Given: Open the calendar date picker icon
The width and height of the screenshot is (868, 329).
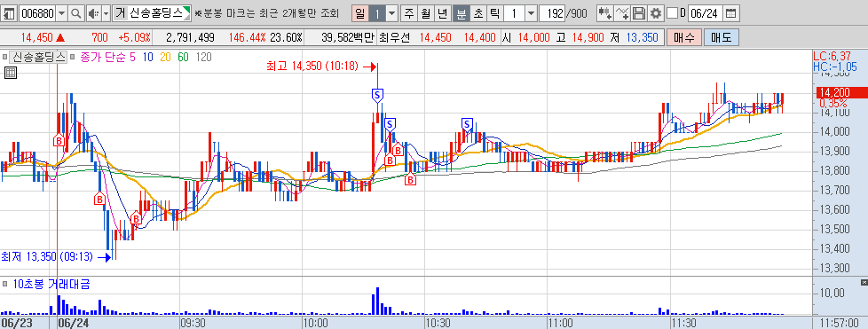Looking at the screenshot, I should click(730, 13).
